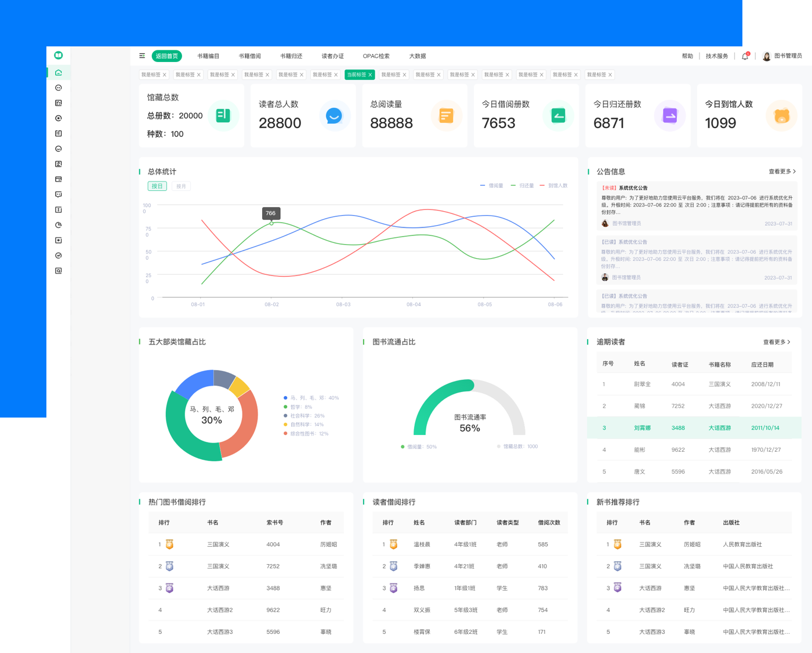The height and width of the screenshot is (653, 812).
Task: Open the pie chart icon in the sidebar
Action: pyautogui.click(x=58, y=225)
